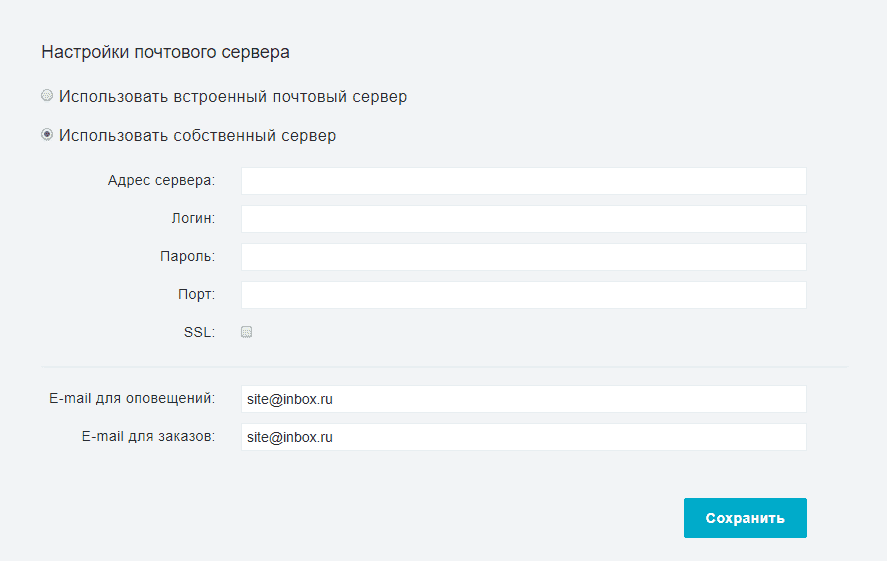Click the 'E-mail для заказов:' label
887x561 pixels.
[x=149, y=436]
